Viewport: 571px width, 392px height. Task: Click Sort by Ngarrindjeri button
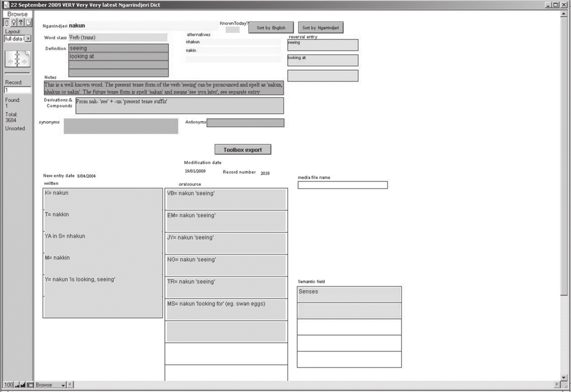point(320,27)
